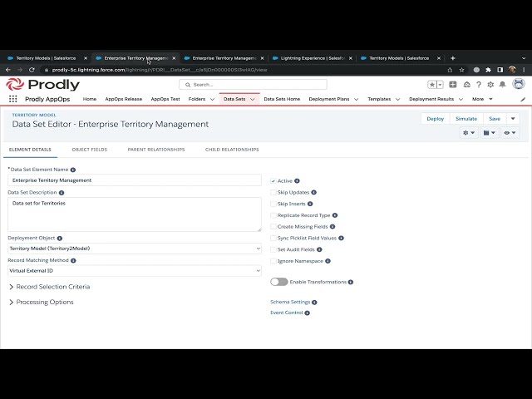Click the Prodly logo
This screenshot has width=532, height=399.
pyautogui.click(x=42, y=85)
